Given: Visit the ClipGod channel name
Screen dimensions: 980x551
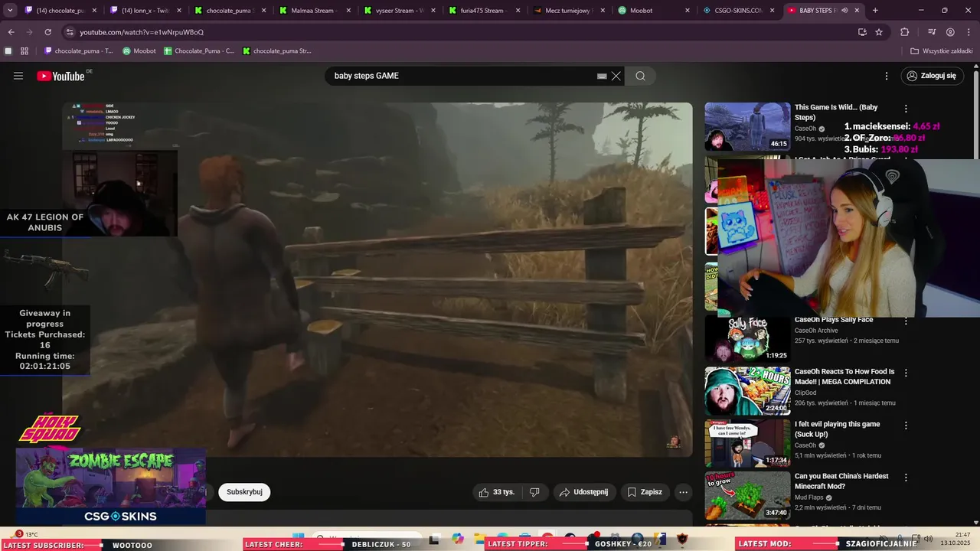Looking at the screenshot, I should (x=807, y=393).
